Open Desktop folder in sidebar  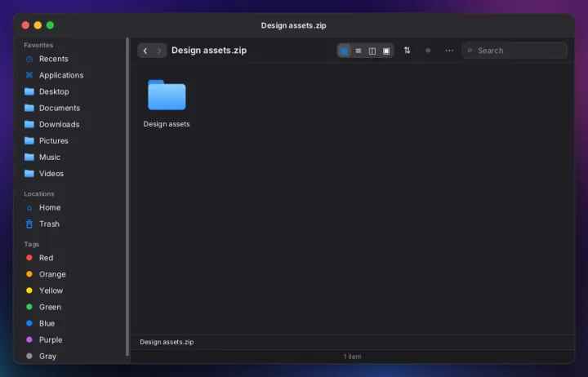tap(73, 92)
